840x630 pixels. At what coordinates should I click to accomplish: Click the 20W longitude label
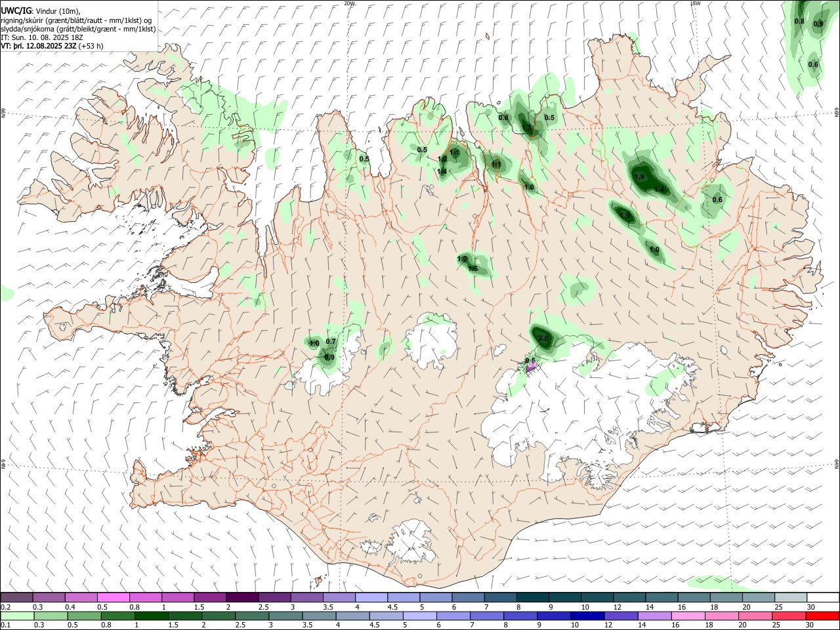[349, 3]
